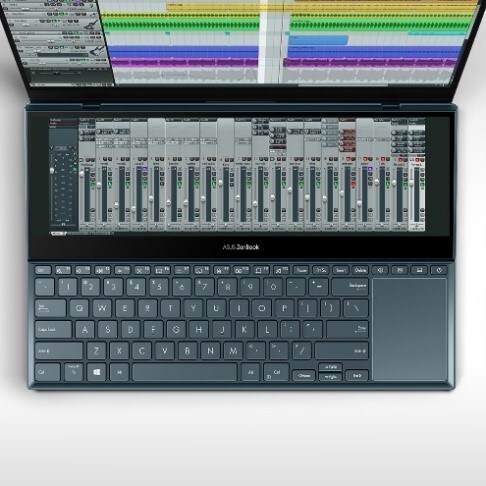
Task: Click the guitar icon on the upper track header
Action: [x=92, y=25]
